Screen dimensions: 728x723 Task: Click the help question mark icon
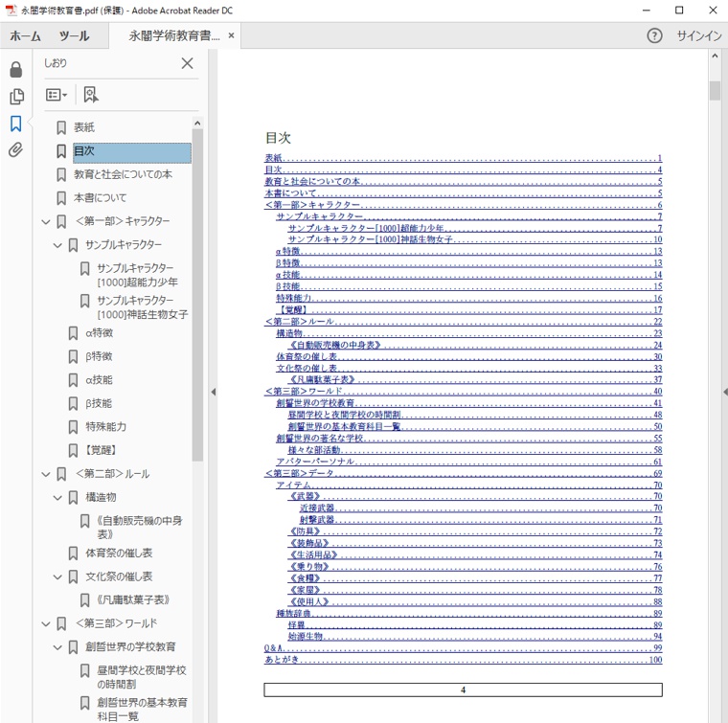click(x=654, y=35)
